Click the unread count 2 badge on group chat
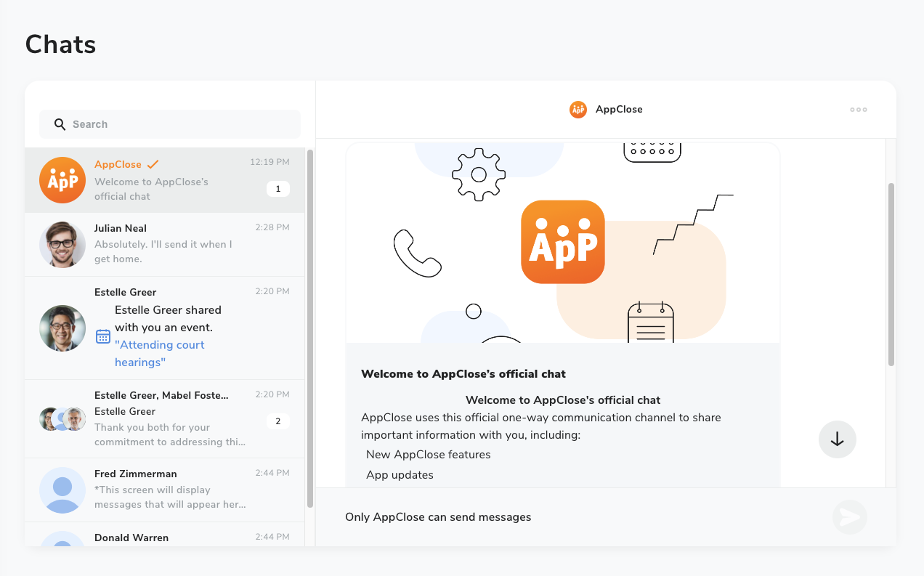Viewport: 924px width, 576px height. point(277,421)
